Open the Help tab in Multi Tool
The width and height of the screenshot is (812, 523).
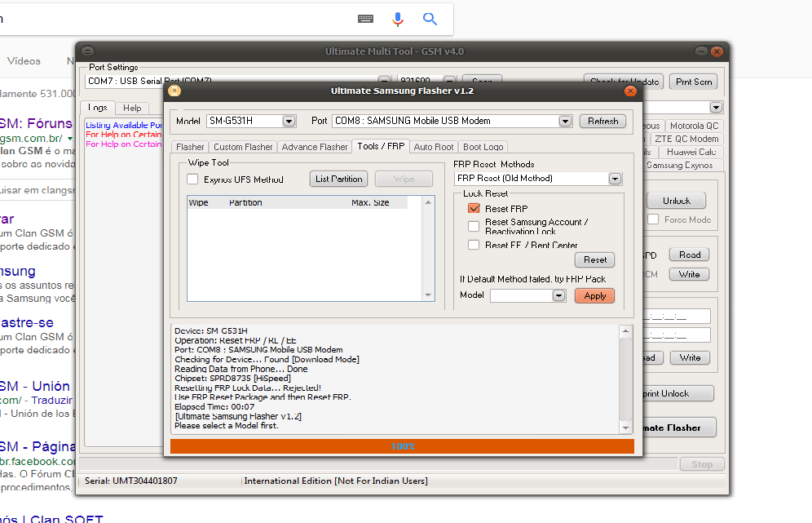pos(132,108)
